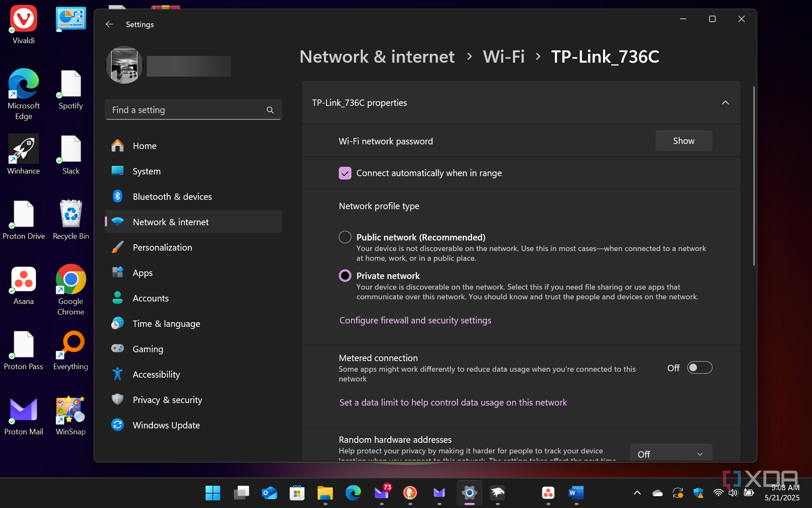Click Network & internet breadcrumb heading
The height and width of the screenshot is (508, 812).
click(x=377, y=57)
